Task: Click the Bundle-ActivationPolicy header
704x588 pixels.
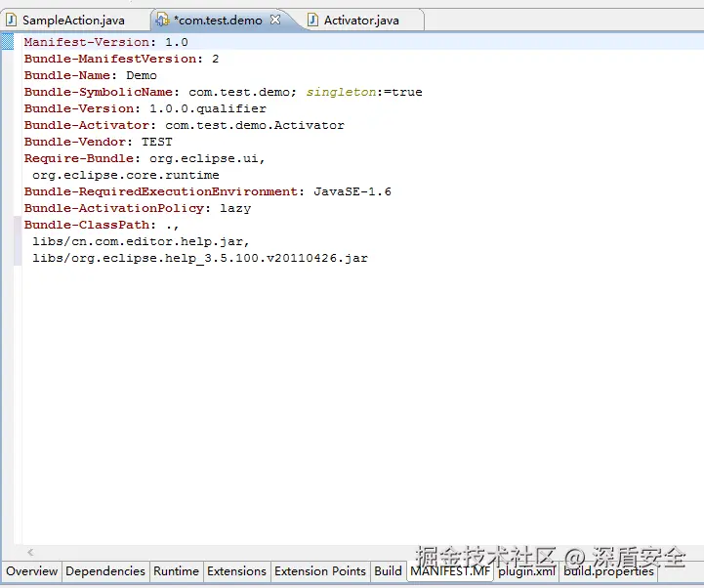Action: tap(114, 208)
